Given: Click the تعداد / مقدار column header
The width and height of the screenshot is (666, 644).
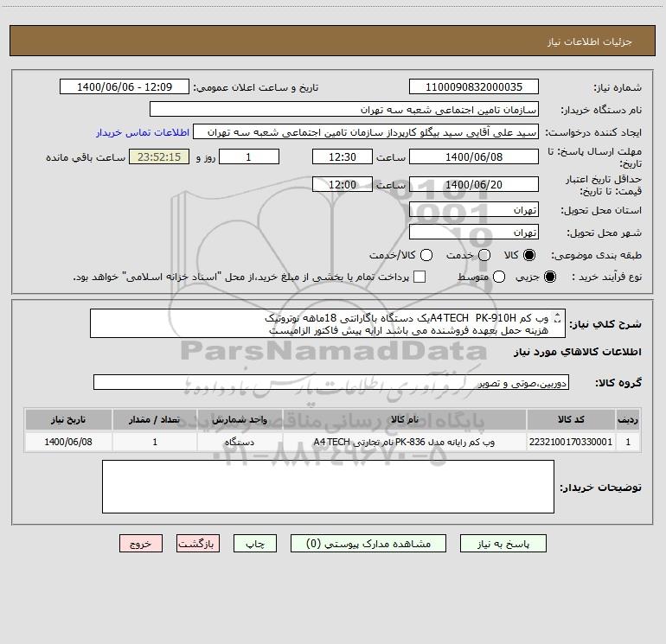Looking at the screenshot, I should 155,419.
